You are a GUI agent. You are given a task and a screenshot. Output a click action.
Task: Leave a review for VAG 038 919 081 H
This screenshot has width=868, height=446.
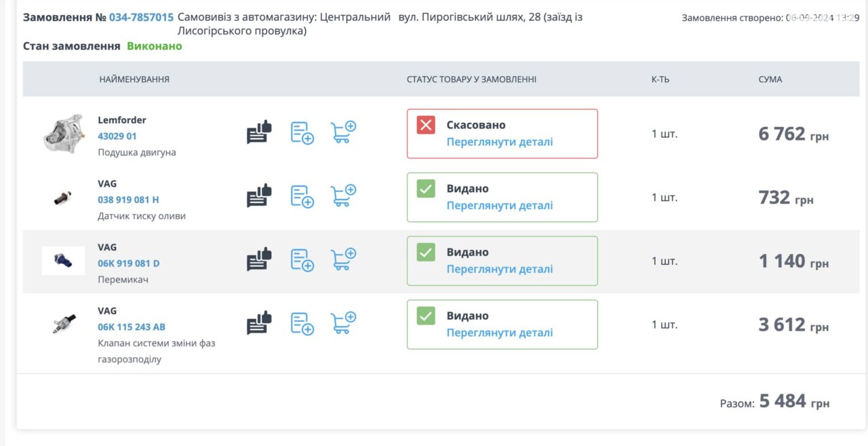point(259,196)
